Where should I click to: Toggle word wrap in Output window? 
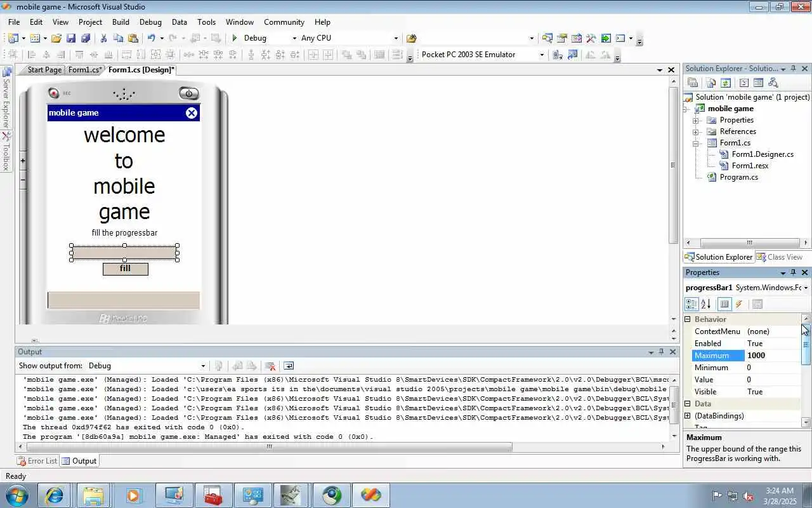tap(289, 366)
